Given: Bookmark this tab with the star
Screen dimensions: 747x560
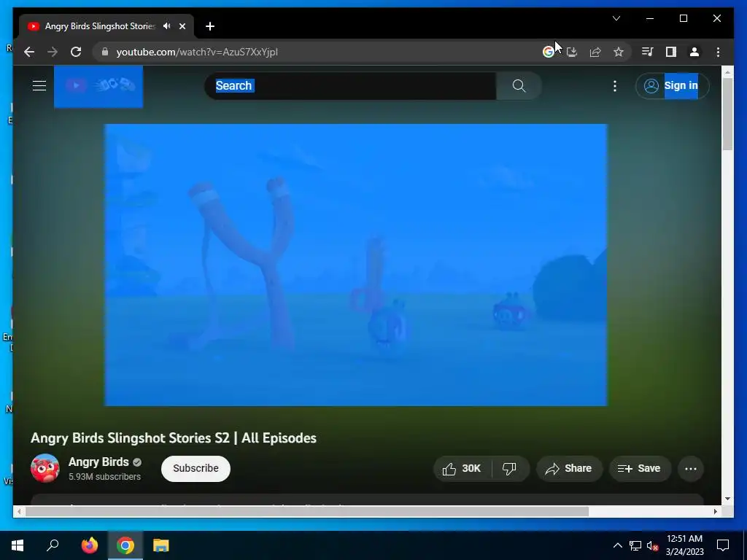Looking at the screenshot, I should click(x=619, y=52).
